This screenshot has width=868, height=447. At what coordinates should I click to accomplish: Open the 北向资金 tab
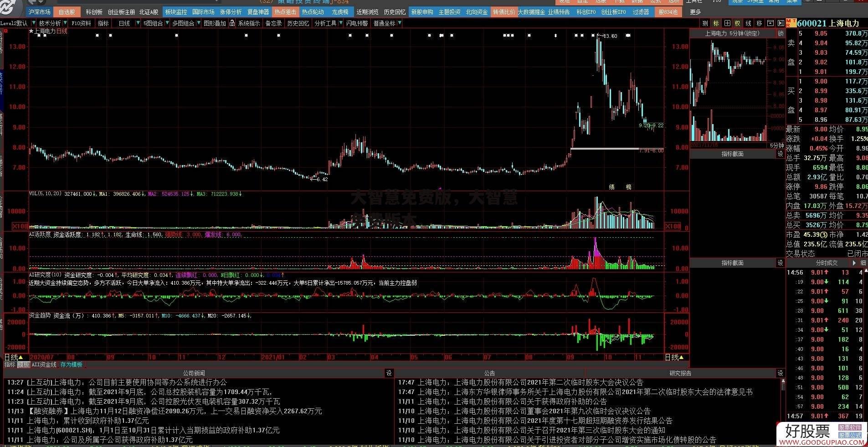click(477, 12)
